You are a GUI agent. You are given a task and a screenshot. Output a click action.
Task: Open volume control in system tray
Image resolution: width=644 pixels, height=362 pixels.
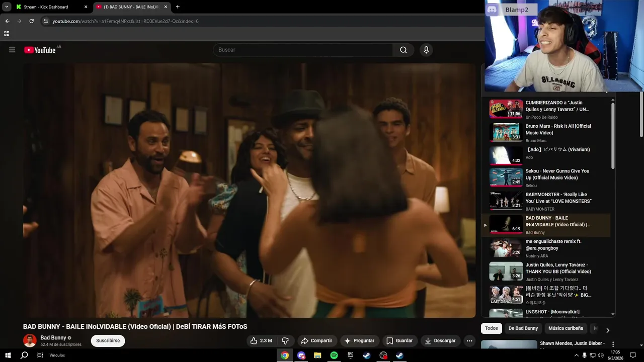[x=600, y=355]
